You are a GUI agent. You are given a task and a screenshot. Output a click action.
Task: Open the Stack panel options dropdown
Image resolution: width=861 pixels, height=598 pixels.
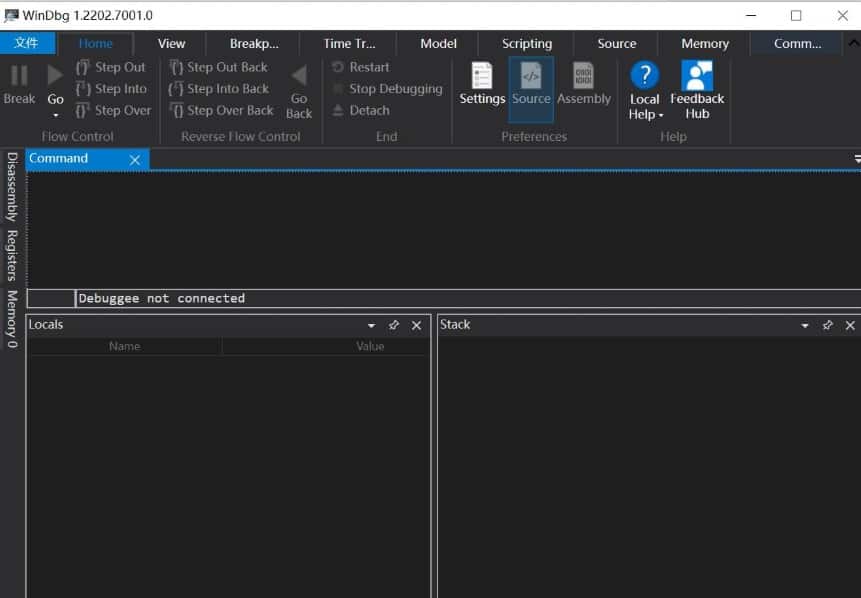(x=805, y=326)
